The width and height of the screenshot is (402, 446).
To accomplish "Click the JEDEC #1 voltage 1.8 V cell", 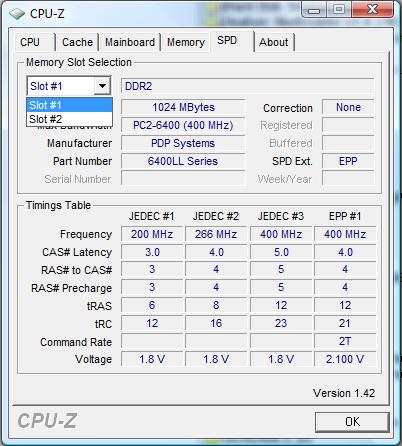I will click(x=152, y=359).
